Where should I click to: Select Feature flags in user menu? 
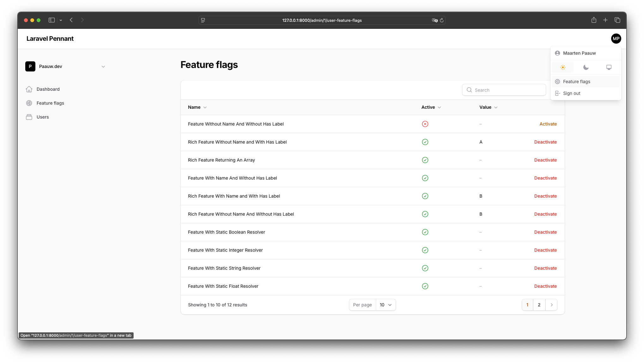tap(576, 82)
